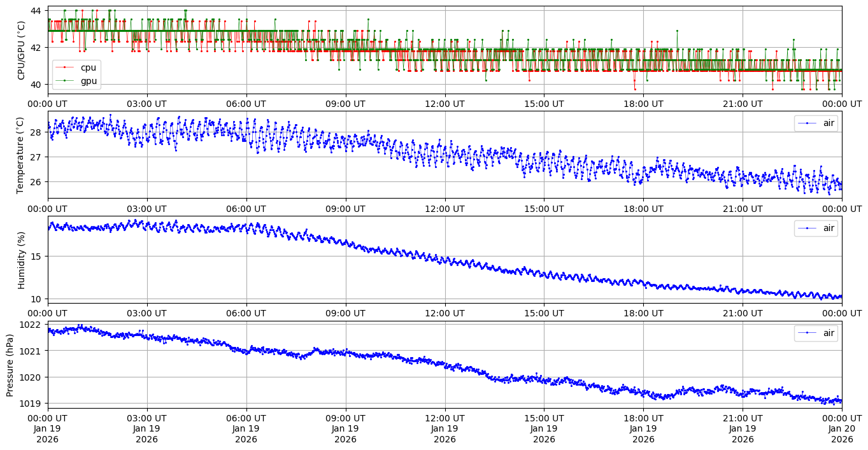Select the 'Humidity (%)' y-axis label
This screenshot has height=450, width=868.
pyautogui.click(x=21, y=259)
